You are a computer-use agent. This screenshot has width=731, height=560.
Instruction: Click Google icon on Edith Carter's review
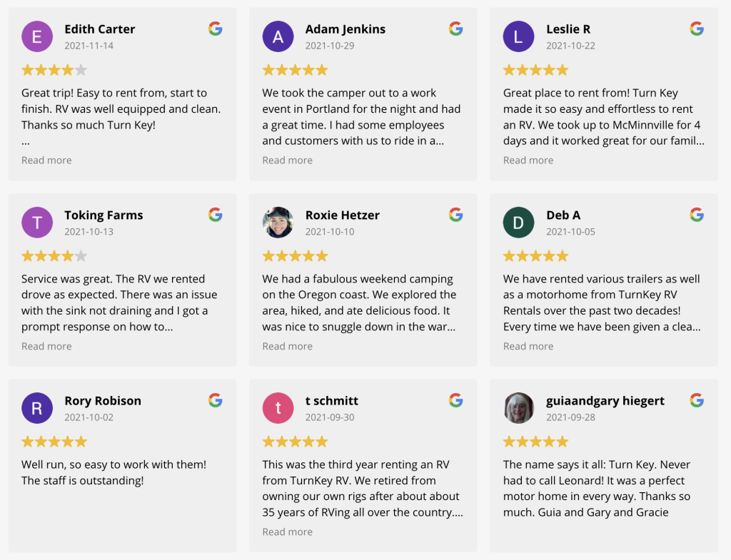click(x=216, y=29)
